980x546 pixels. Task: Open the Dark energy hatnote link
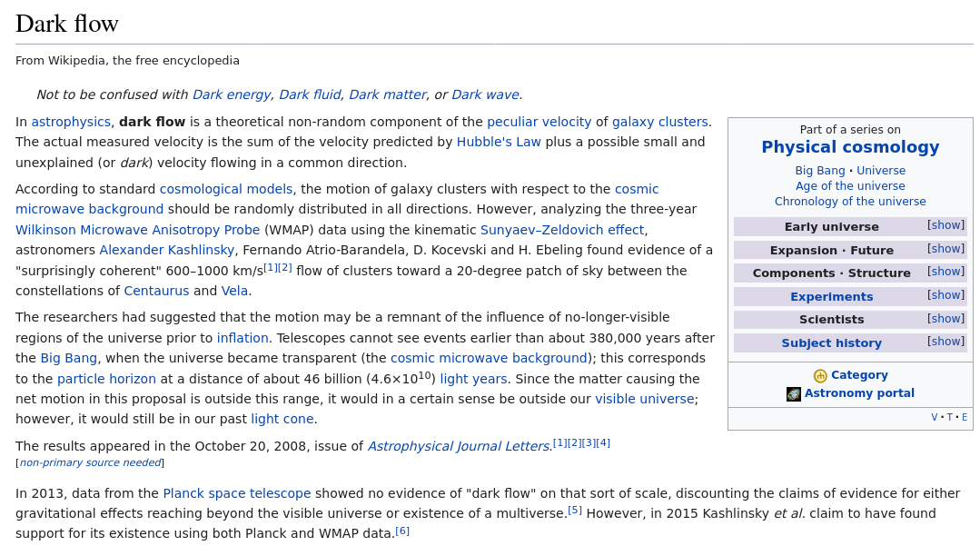pyautogui.click(x=232, y=94)
